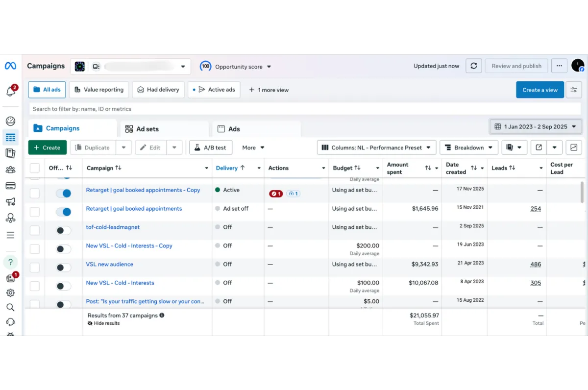
Task: Show 1 more view
Action: [x=269, y=90]
